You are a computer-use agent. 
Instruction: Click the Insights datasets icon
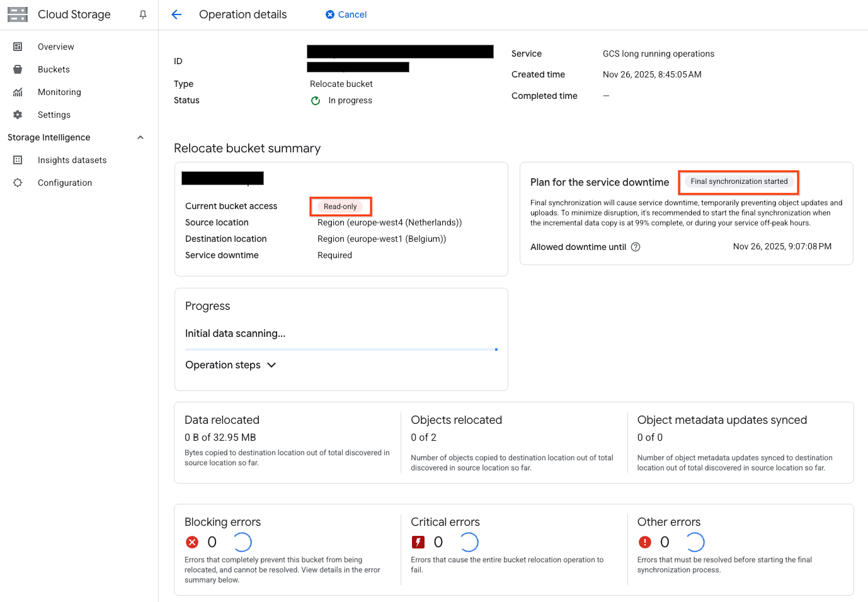pyautogui.click(x=18, y=160)
